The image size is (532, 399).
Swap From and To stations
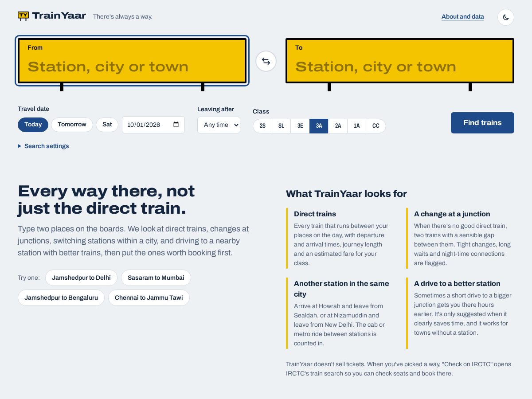pos(266,61)
